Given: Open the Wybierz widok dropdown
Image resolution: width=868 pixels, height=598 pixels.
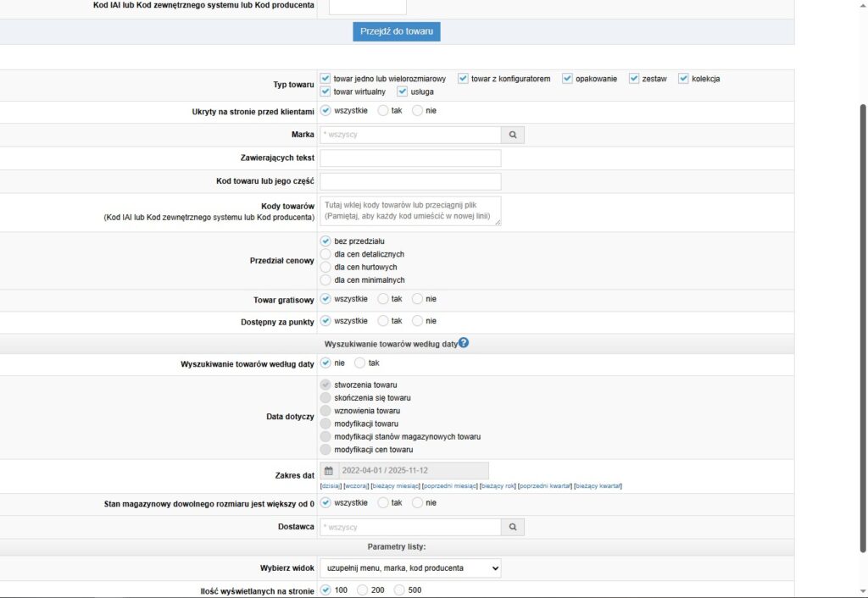Looking at the screenshot, I should click(x=410, y=568).
